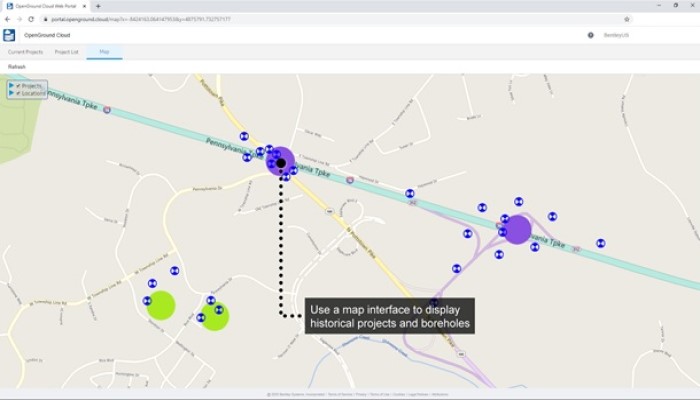700x400 pixels.
Task: Switch to the Current Projects tab
Action: pos(25,51)
